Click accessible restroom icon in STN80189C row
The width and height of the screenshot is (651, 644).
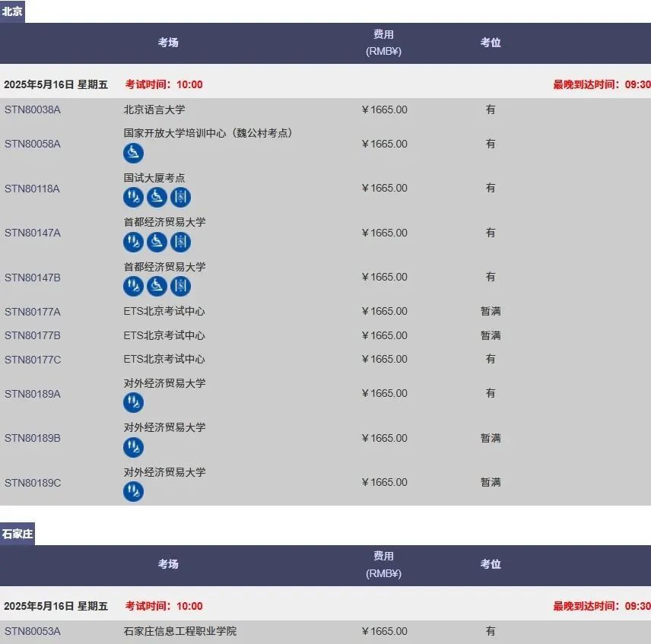[x=133, y=492]
